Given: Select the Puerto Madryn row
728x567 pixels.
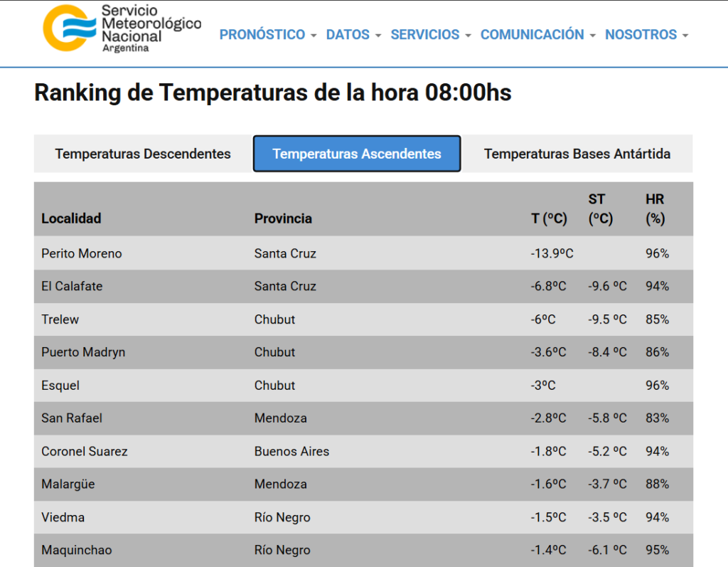Looking at the screenshot, I should tap(363, 352).
